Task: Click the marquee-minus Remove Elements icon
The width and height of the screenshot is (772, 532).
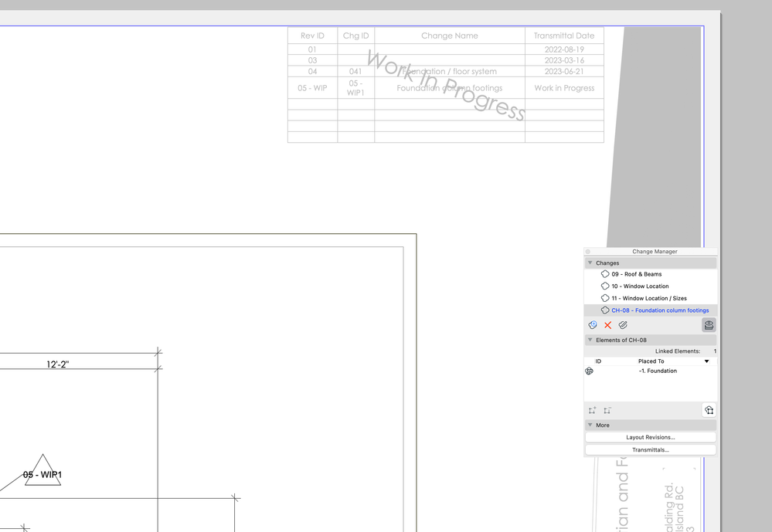Action: coord(607,410)
